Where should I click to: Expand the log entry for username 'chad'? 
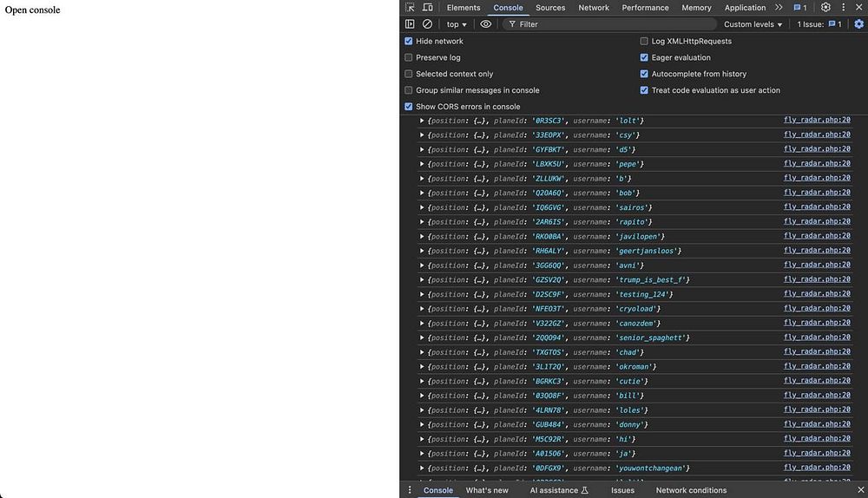coord(422,352)
